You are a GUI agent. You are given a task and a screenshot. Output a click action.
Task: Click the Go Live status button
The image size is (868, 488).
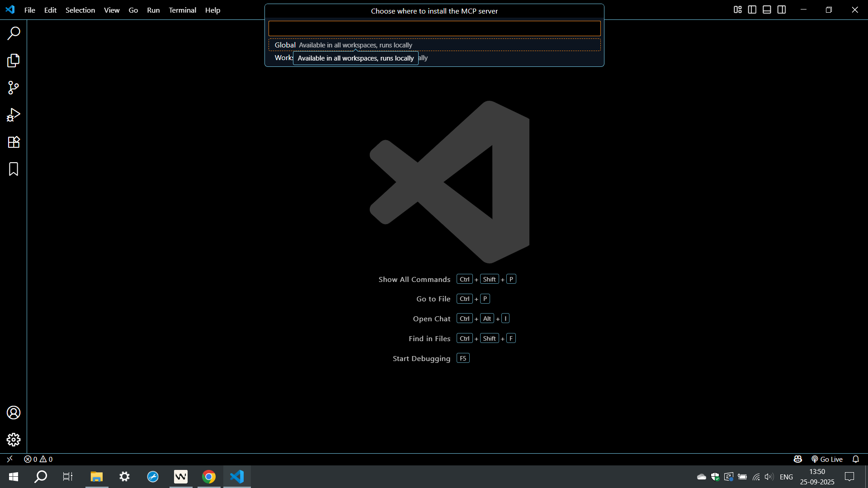point(827,459)
